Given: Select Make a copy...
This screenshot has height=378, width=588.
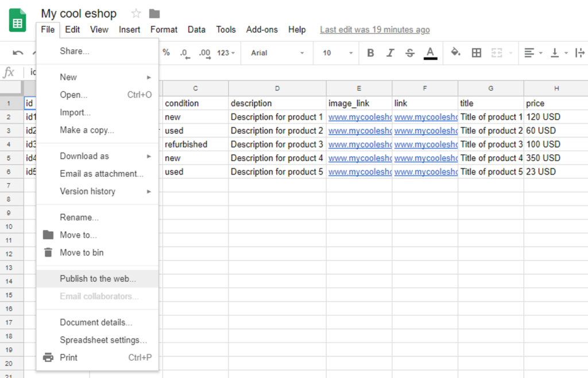Looking at the screenshot, I should click(x=98, y=130).
